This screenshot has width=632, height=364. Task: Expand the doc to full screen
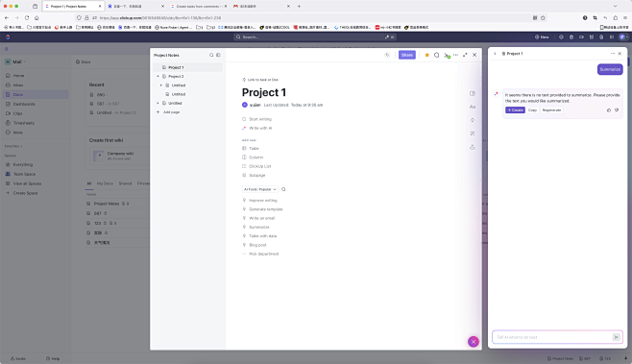pos(465,55)
